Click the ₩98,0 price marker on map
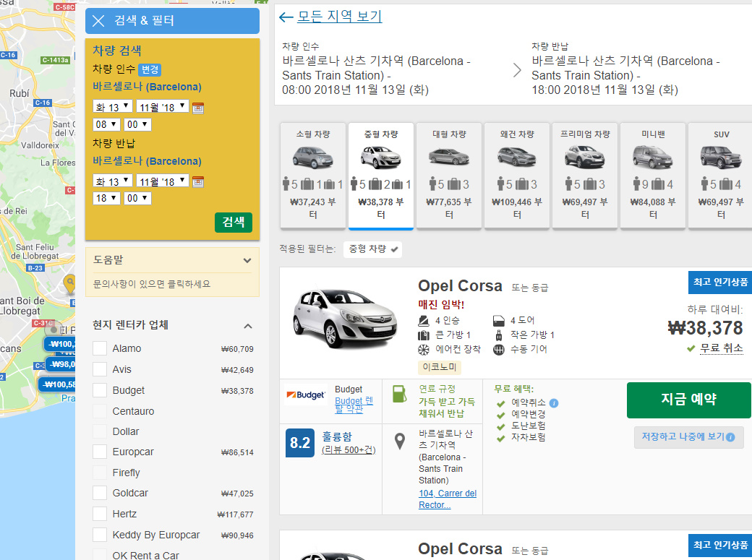The width and height of the screenshot is (752, 560). point(61,364)
